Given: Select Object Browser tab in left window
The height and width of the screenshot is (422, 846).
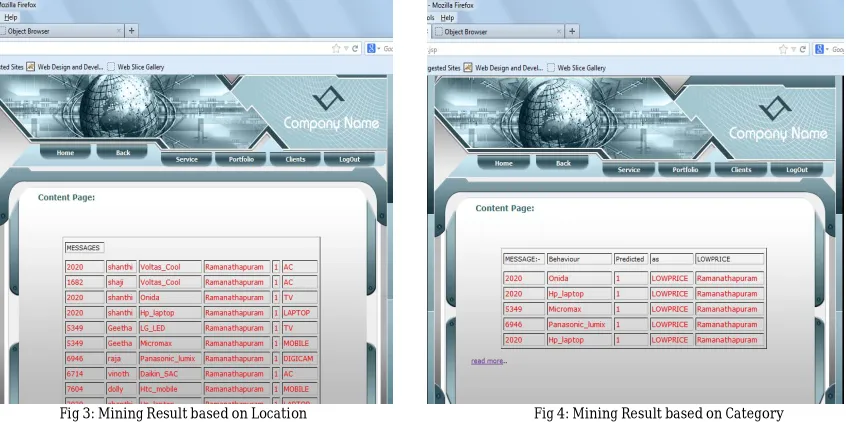Looking at the screenshot, I should point(61,31).
